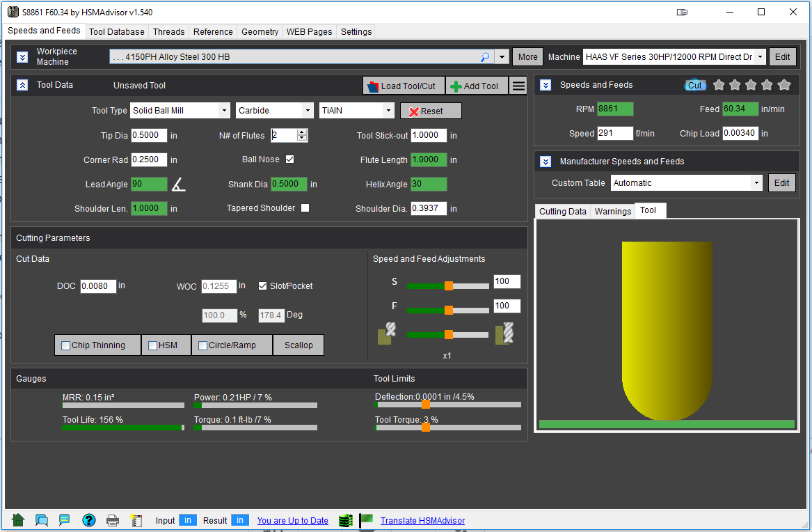The height and width of the screenshot is (532, 812).
Task: Expand the TiAlN coating dropdown
Action: 357,111
